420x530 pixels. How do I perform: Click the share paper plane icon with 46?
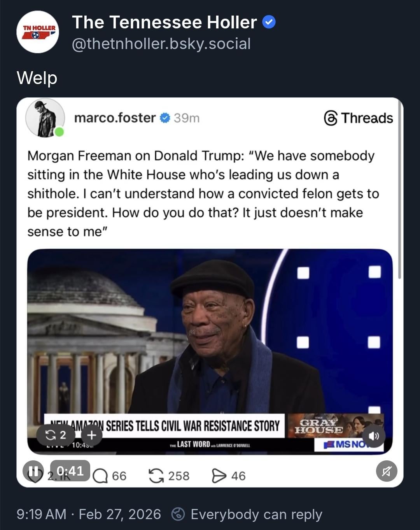click(219, 476)
